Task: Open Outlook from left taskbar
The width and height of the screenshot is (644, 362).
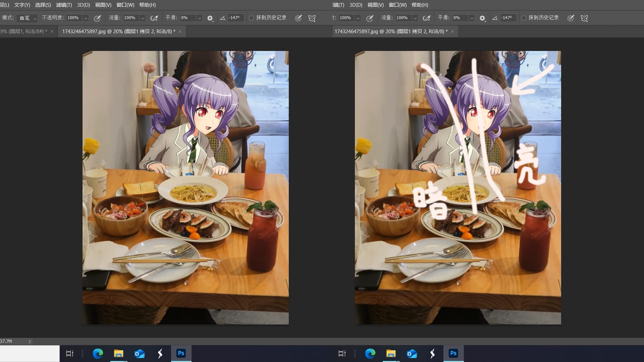Action: [139, 353]
